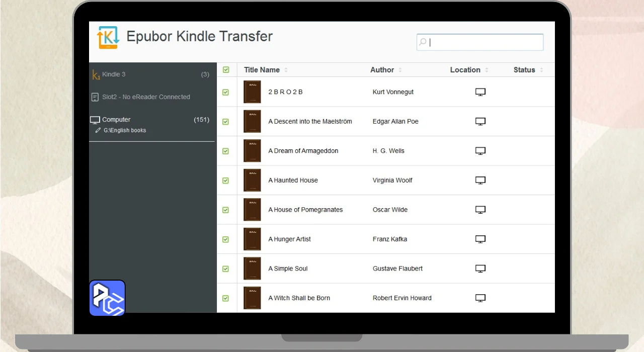Click sort arrows beside Location

pos(487,70)
